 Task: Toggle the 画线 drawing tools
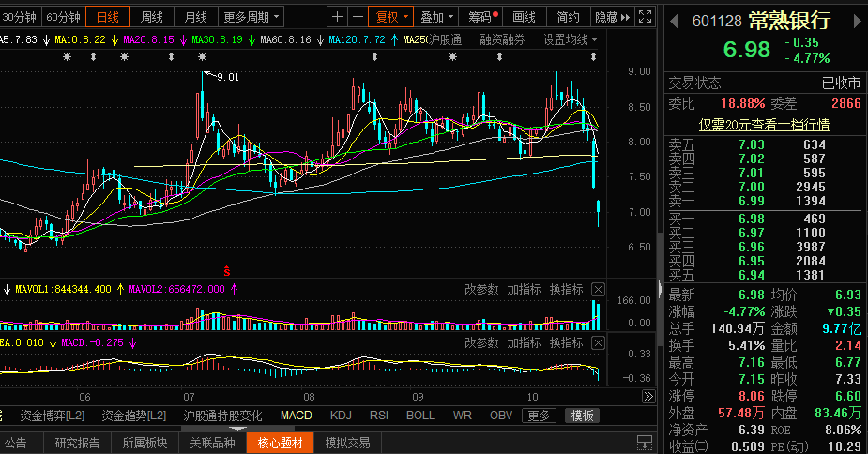pyautogui.click(x=525, y=17)
